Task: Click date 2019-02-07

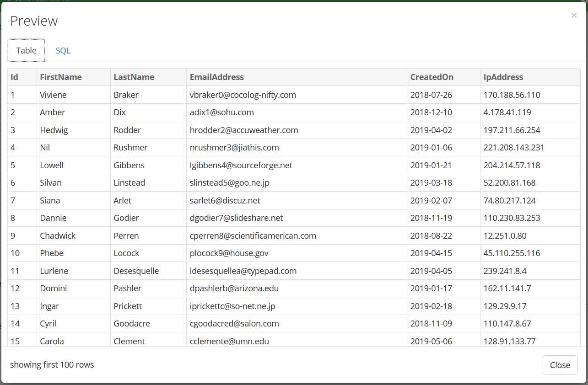Action: (x=431, y=201)
